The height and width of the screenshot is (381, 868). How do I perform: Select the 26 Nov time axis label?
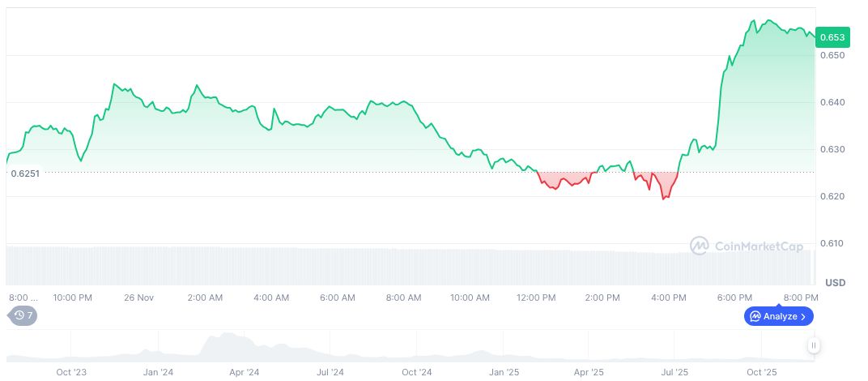pos(138,298)
